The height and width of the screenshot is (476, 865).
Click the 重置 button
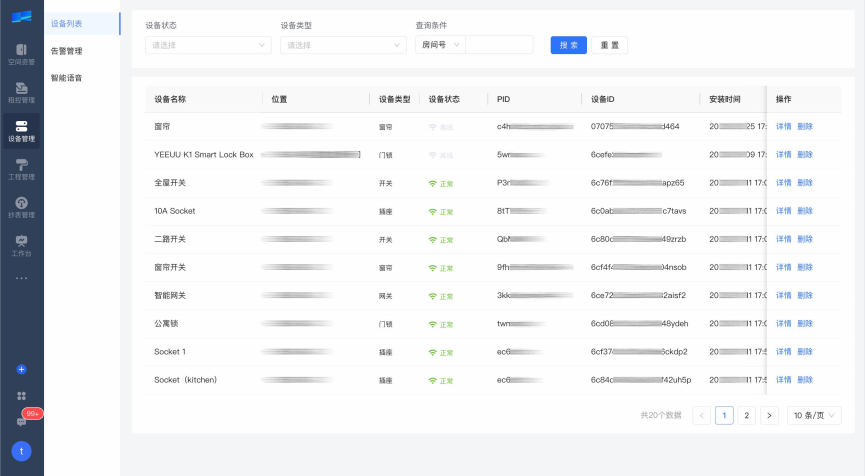pos(610,45)
